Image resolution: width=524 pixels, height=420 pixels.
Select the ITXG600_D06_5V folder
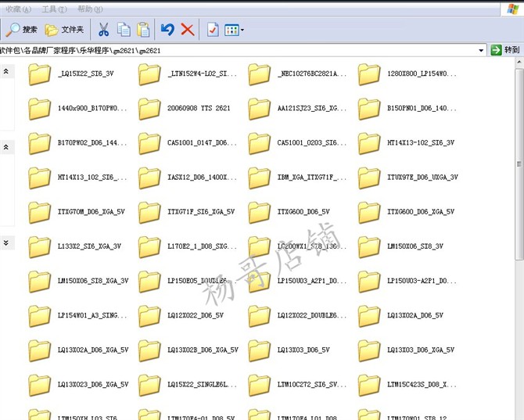pyautogui.click(x=289, y=212)
